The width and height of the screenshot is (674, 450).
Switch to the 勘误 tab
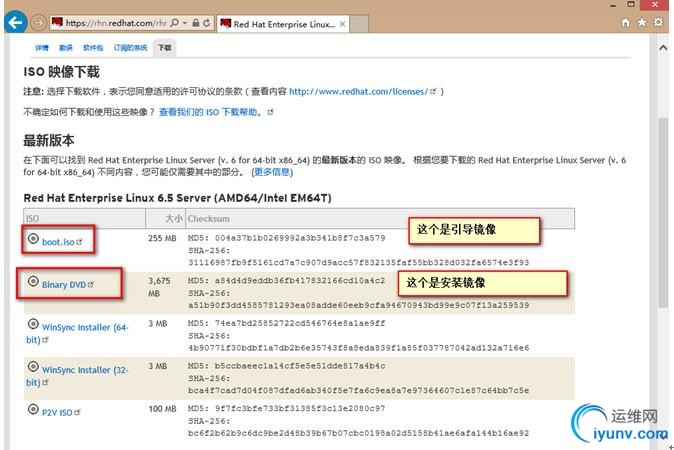tap(66, 48)
